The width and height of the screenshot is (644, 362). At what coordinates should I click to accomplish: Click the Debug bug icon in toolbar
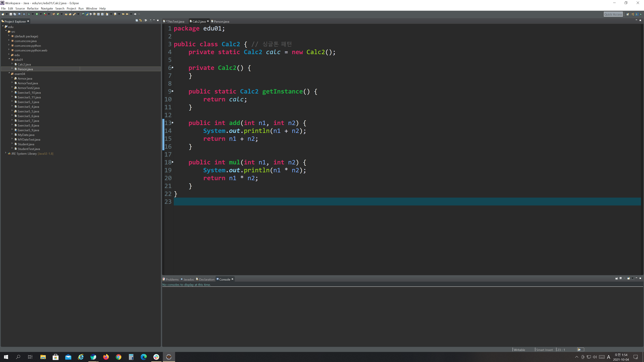point(29,14)
